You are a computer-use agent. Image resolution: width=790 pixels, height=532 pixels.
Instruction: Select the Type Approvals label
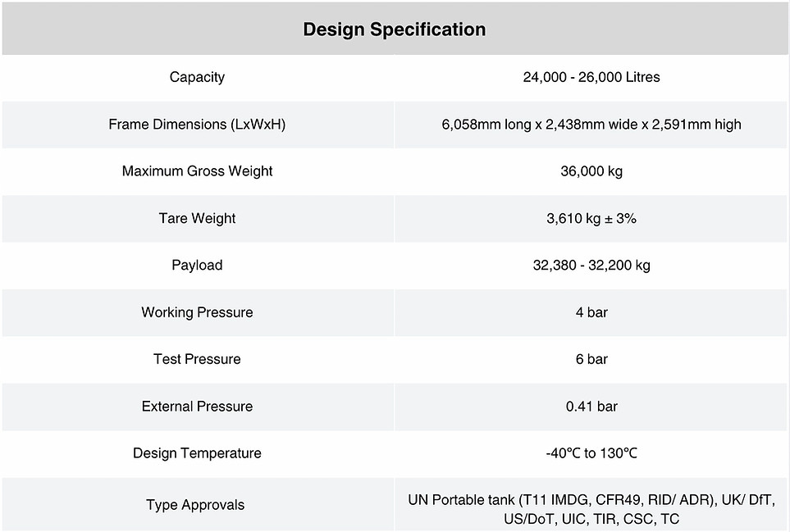click(x=195, y=505)
